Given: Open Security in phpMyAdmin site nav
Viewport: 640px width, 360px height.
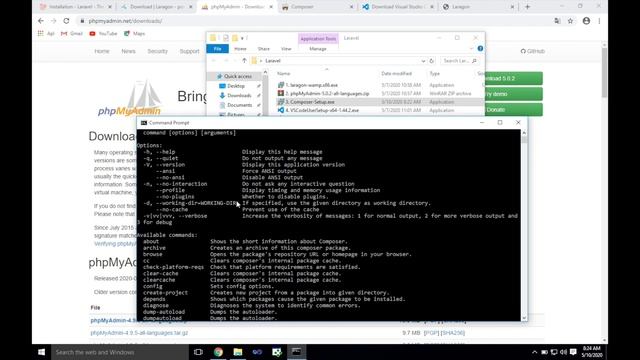Looking at the screenshot, I should pyautogui.click(x=158, y=51).
